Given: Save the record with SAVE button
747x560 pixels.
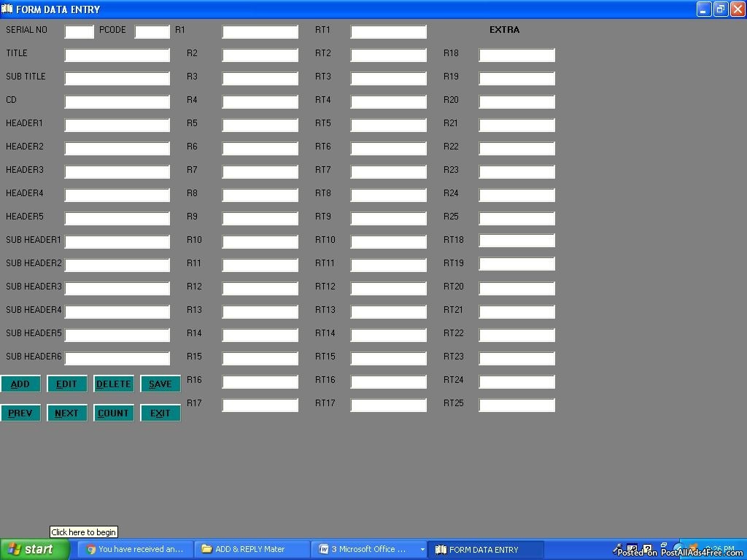Looking at the screenshot, I should 160,384.
